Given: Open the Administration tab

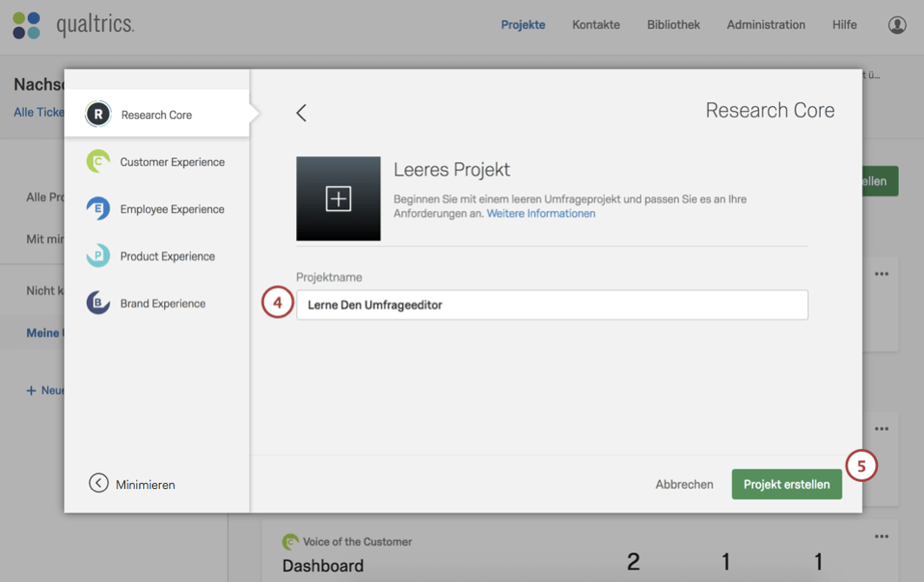Looking at the screenshot, I should point(765,25).
